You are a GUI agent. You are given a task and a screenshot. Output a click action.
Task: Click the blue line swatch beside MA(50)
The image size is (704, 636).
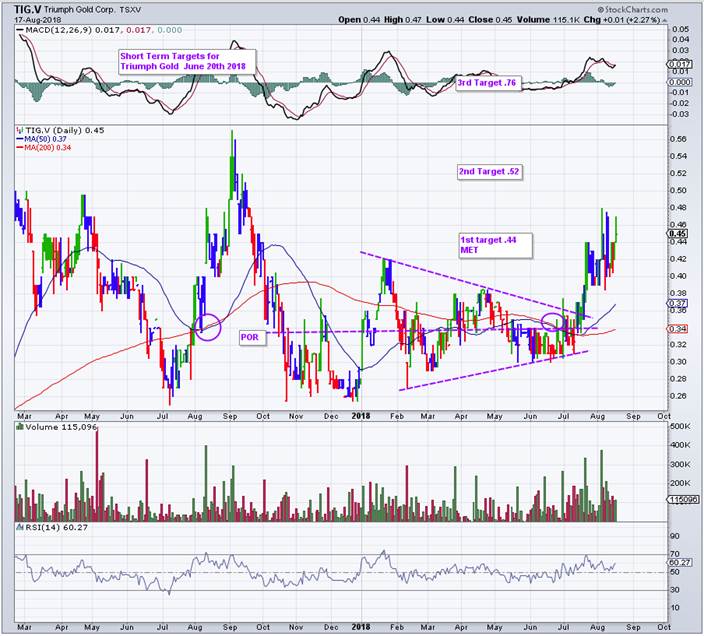(20, 139)
